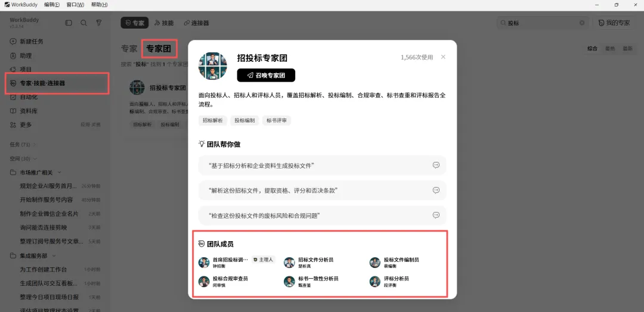The height and width of the screenshot is (312, 644).
Task: Sort results by 综合
Action: 592,48
